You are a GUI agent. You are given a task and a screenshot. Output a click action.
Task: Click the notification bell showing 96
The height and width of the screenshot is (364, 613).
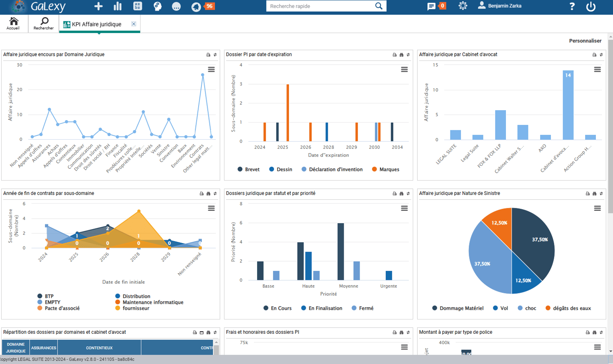tap(197, 7)
